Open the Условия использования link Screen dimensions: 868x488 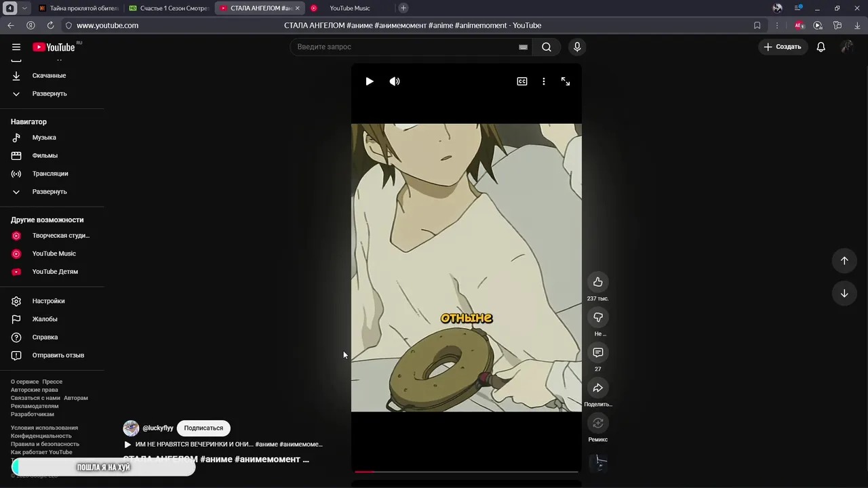(44, 428)
